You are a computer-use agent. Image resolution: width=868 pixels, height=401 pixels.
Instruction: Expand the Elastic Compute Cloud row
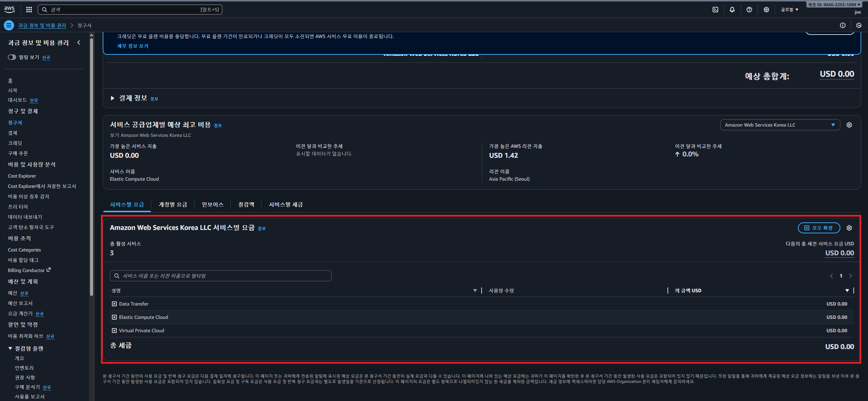point(114,317)
